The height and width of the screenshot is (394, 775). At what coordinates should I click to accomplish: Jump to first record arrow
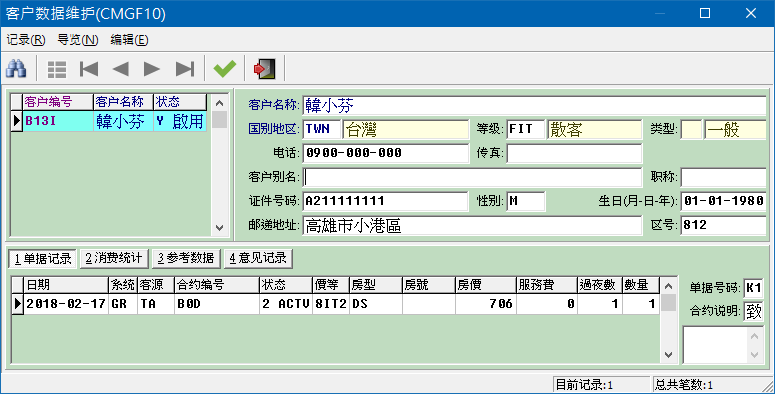(89, 69)
